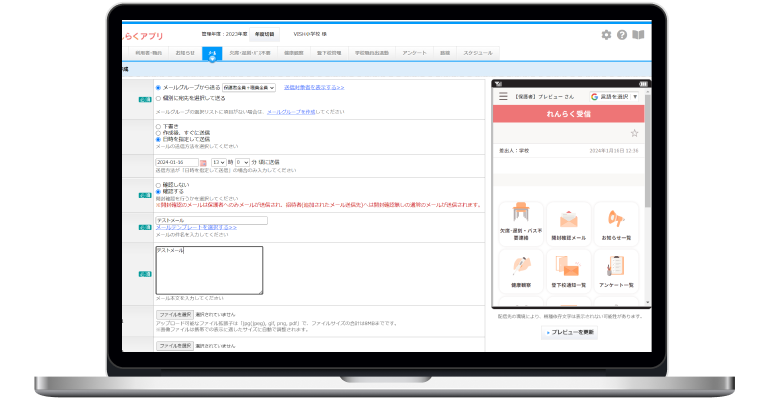760x406 pixels.
Task: Open the manual book icon
Action: [x=638, y=35]
